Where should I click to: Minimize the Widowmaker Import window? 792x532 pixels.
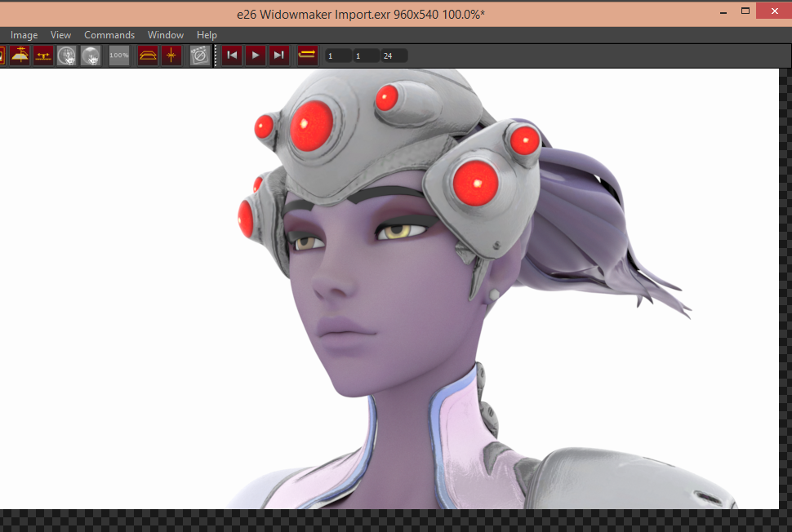(723, 11)
